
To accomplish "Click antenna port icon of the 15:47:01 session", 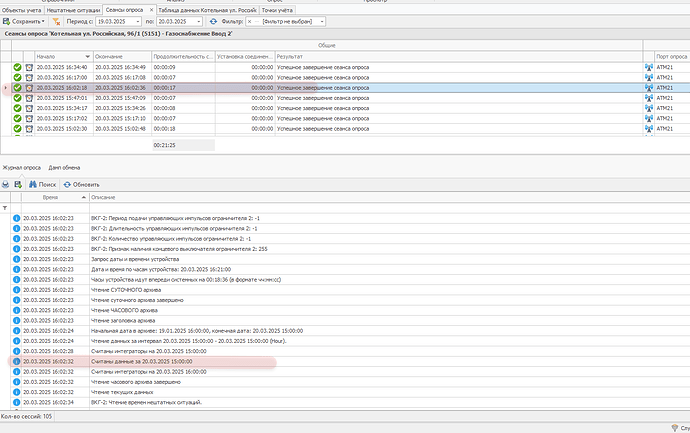I will pyautogui.click(x=649, y=98).
